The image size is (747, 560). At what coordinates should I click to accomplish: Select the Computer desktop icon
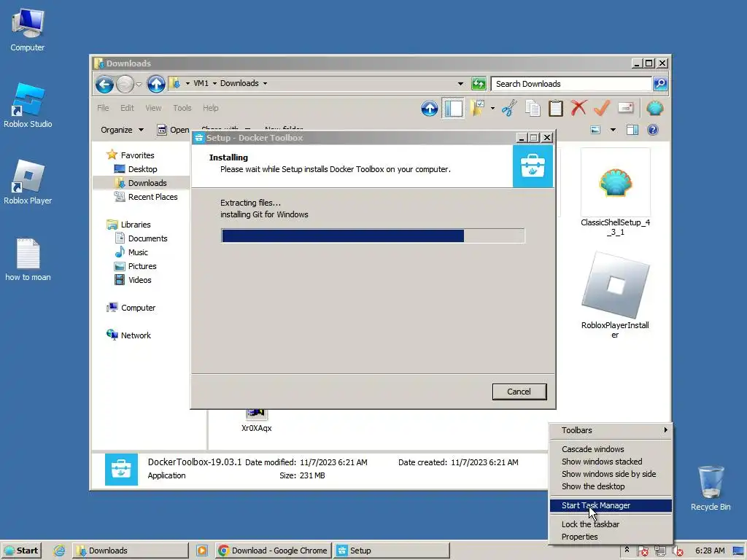pyautogui.click(x=28, y=29)
